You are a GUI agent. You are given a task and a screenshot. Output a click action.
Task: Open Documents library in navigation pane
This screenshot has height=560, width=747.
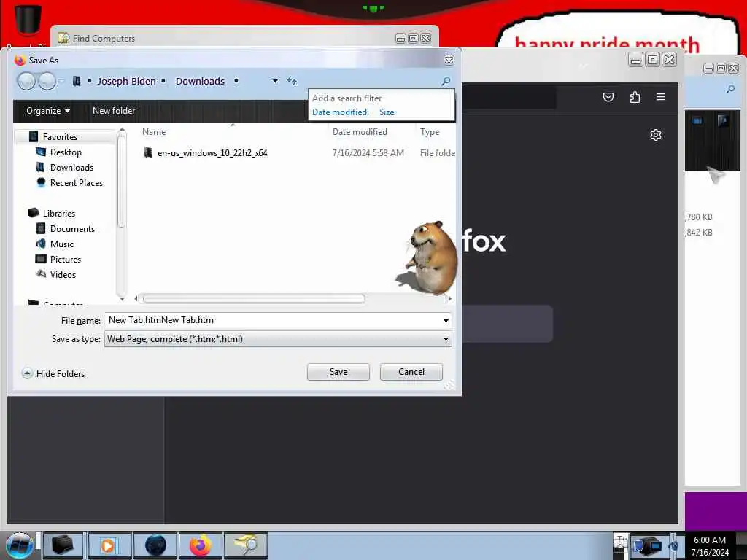pyautogui.click(x=72, y=228)
